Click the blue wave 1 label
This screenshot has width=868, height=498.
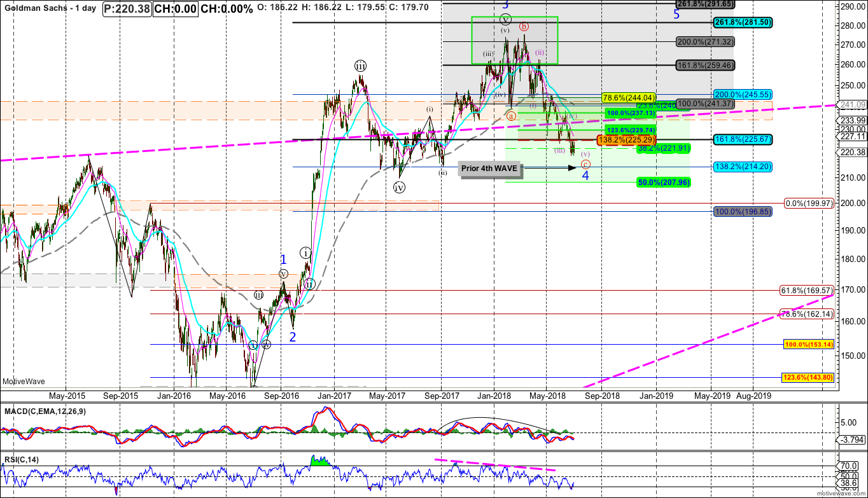click(284, 259)
